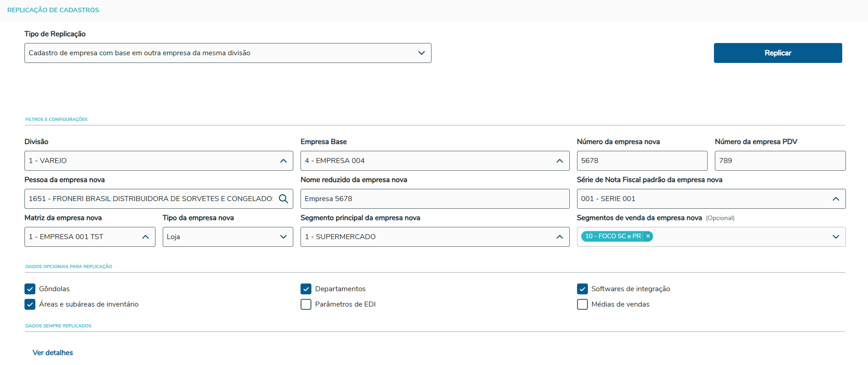Click the Segmento principal chevron arrow
The height and width of the screenshot is (365, 868).
559,237
